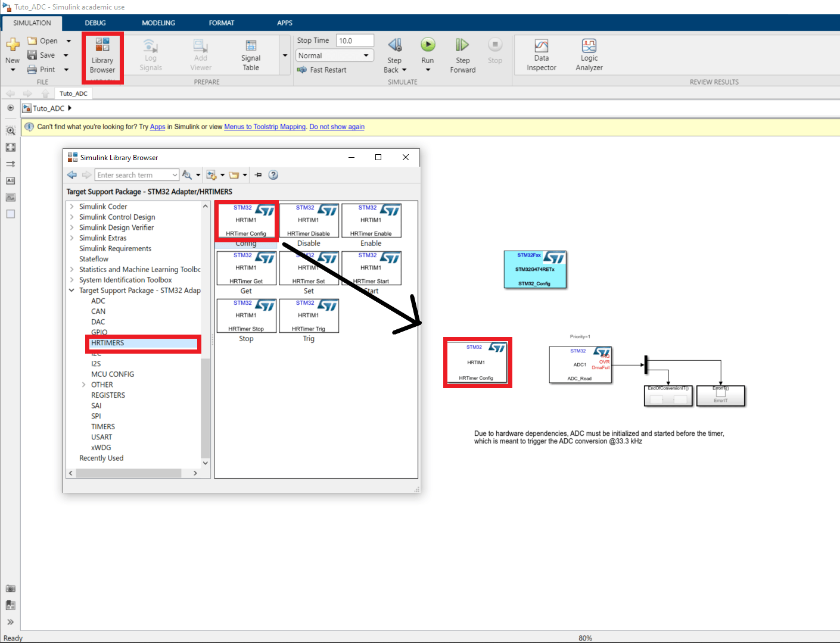Open Menus to Toolstrip Mapping link

tap(265, 127)
